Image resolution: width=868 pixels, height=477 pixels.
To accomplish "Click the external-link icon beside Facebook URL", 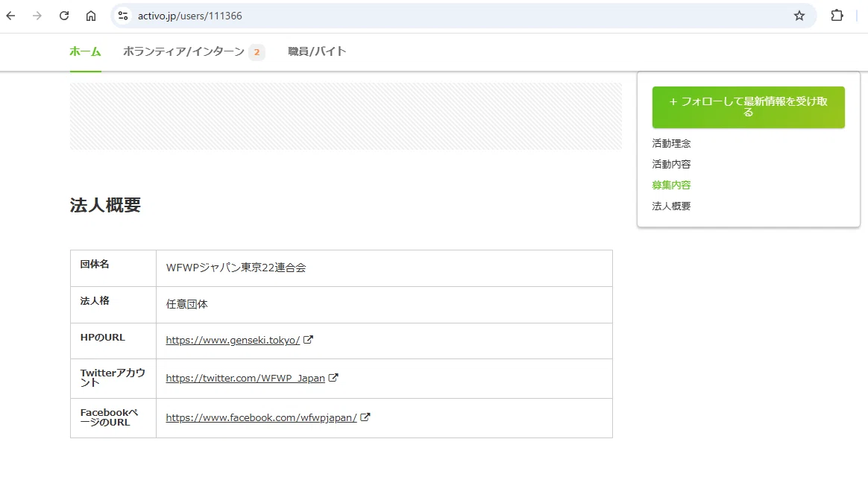I will 365,417.
